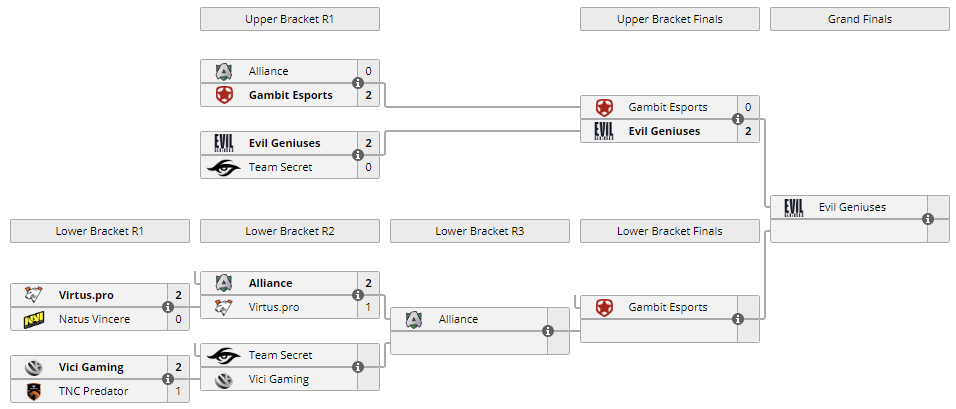The height and width of the screenshot is (409, 956).
Task: Click info icon on Alliance vs Virtus.pro match
Action: [x=358, y=295]
